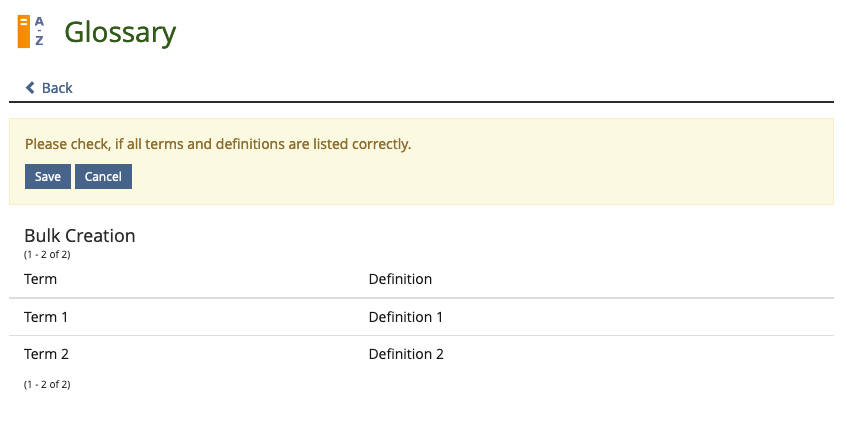
Task: Click the rule under the column headers
Action: [421, 298]
